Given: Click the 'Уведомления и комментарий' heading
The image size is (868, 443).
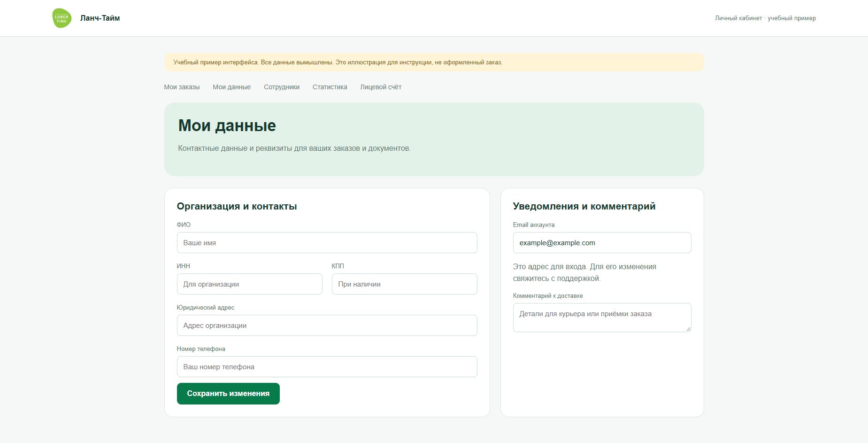Looking at the screenshot, I should pos(584,206).
